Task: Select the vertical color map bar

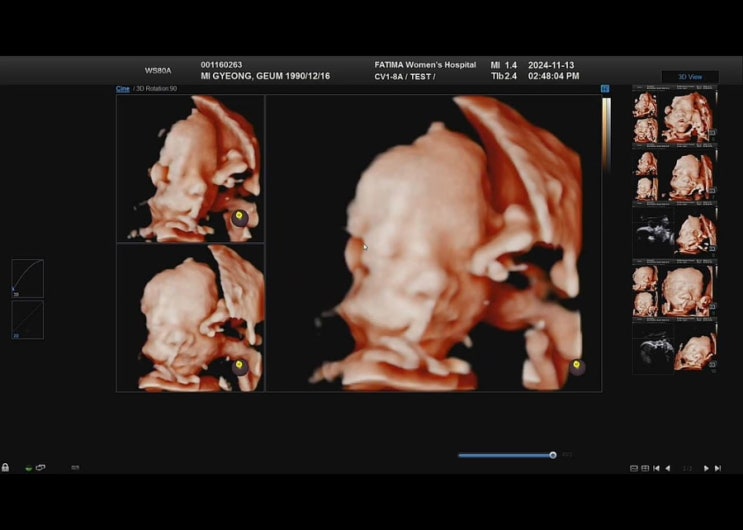Action: tap(606, 135)
